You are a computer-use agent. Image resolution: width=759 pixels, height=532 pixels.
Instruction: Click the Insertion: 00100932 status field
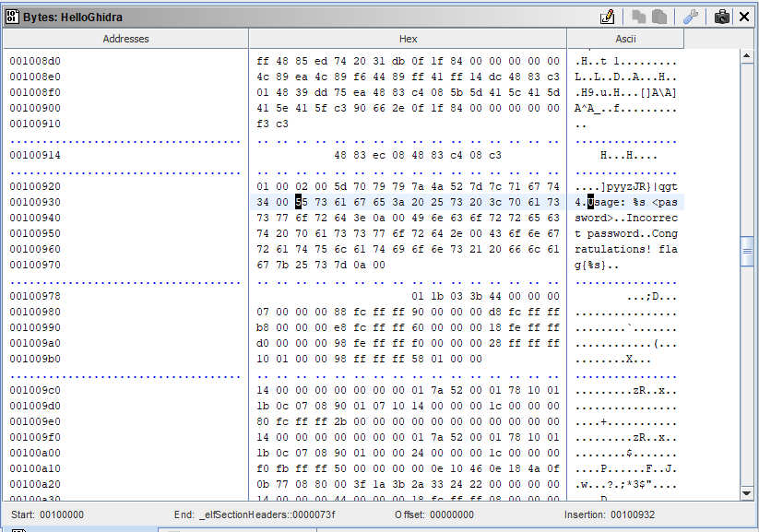(x=610, y=514)
